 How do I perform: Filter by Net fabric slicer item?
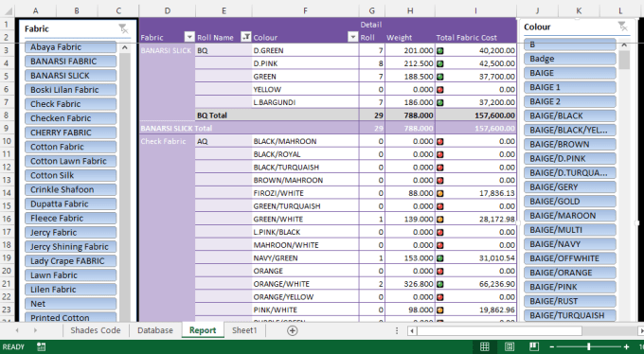click(x=70, y=304)
